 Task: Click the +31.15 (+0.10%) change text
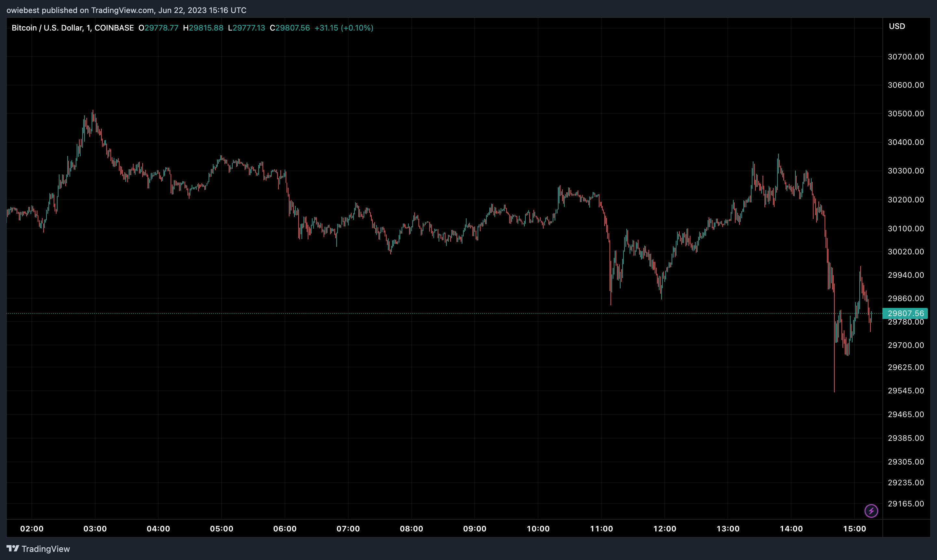point(343,28)
